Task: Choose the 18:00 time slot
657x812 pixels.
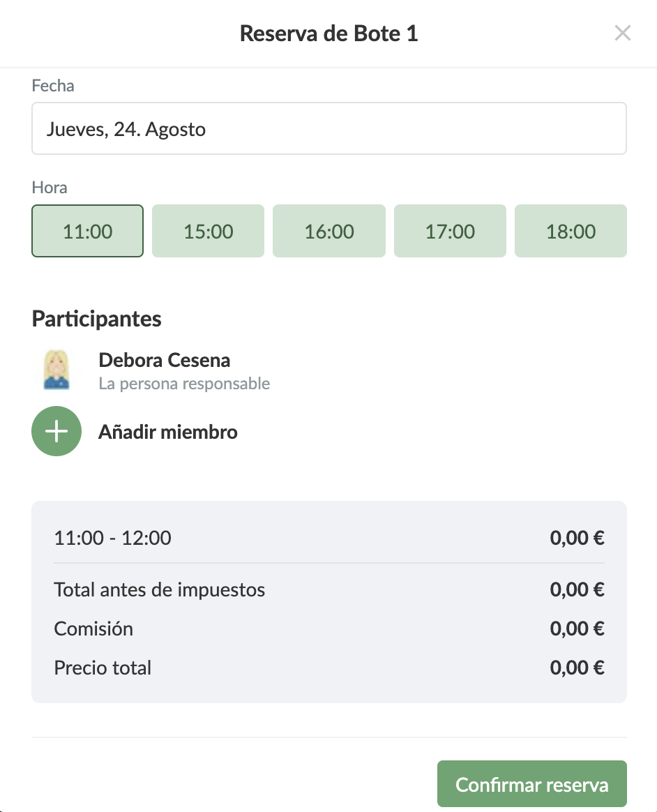Action: pos(571,231)
